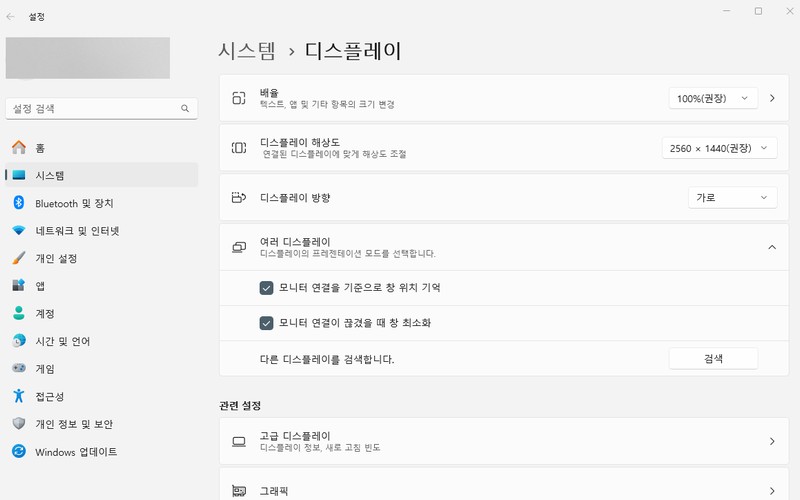Click 시스템 in the breadcrumb
The height and width of the screenshot is (500, 800).
[247, 51]
